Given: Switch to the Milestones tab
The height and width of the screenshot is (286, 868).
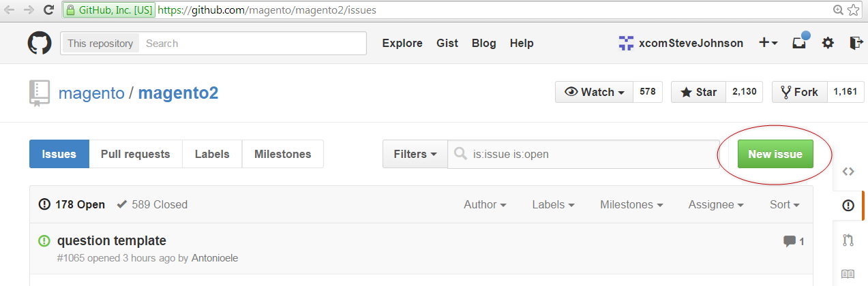Looking at the screenshot, I should pyautogui.click(x=283, y=154).
